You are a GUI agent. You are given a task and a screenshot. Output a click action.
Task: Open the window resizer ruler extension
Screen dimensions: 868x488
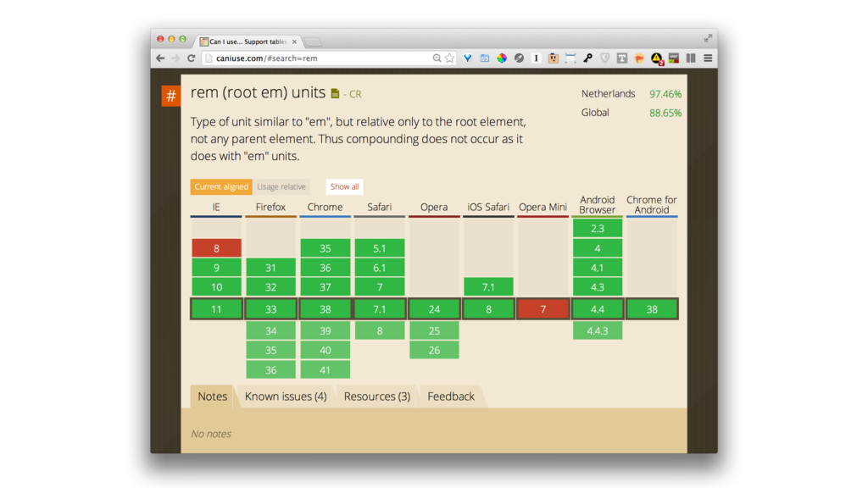570,58
